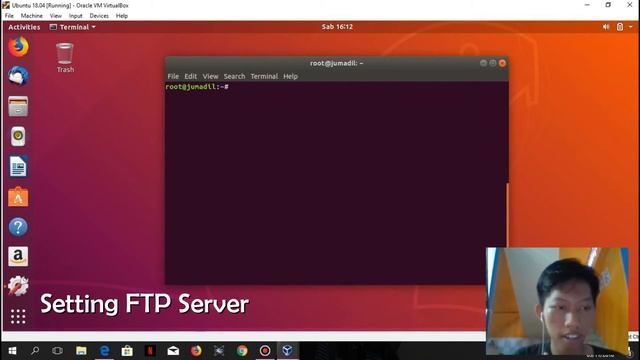Open Netflix from the taskbar

pos(150,351)
